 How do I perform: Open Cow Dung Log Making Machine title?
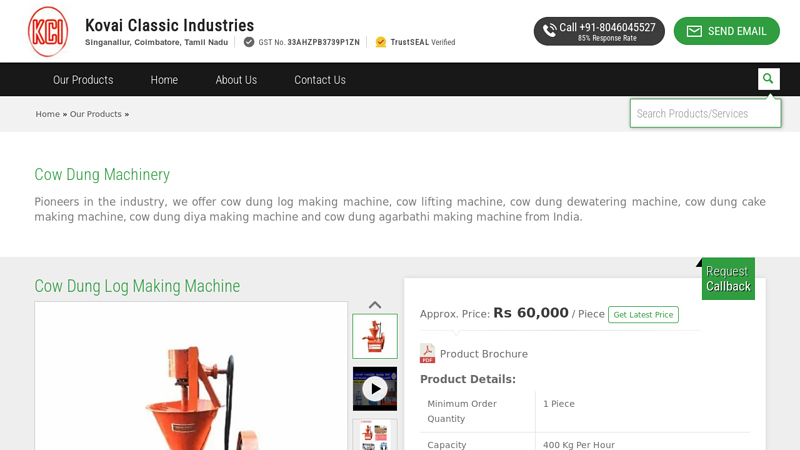pos(137,286)
